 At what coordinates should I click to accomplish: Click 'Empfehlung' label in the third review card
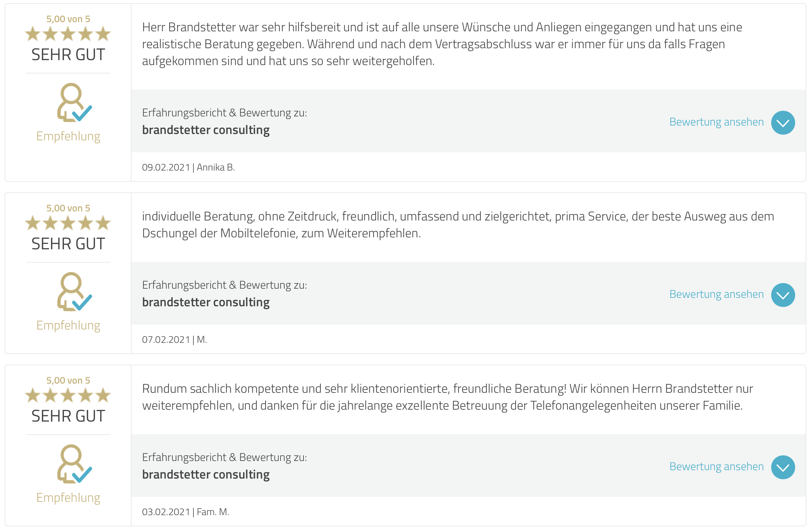coord(68,498)
